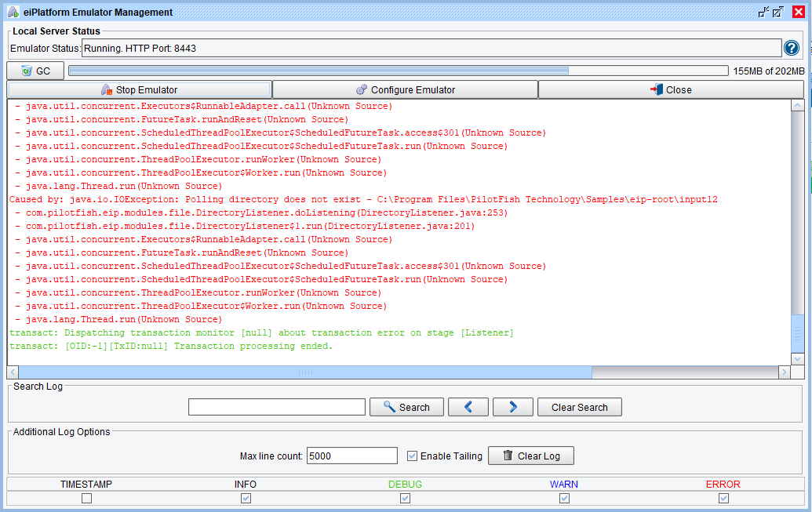The width and height of the screenshot is (812, 512).
Task: Click the horizontal scrollbar thumb of log
Action: 305,372
